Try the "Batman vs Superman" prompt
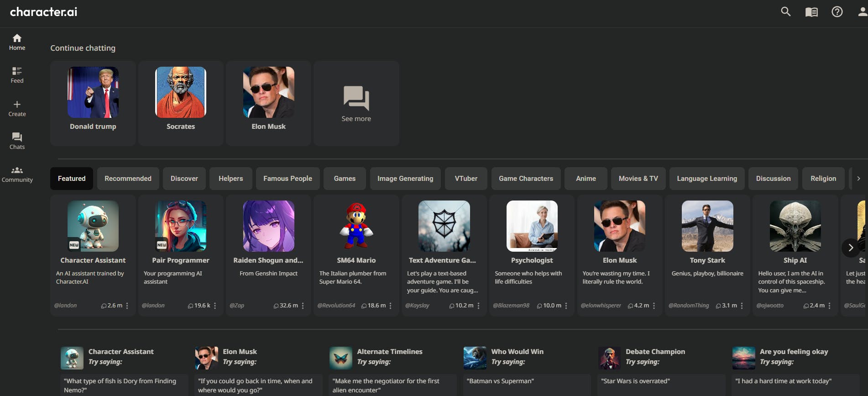 (x=527, y=385)
